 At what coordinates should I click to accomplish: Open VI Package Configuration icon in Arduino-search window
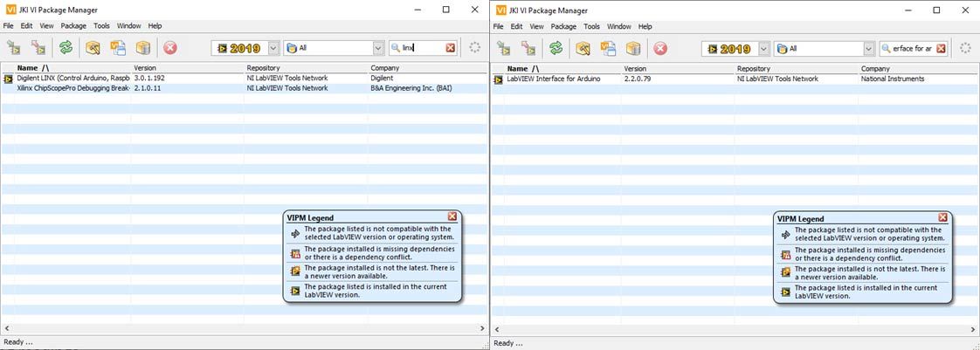point(608,48)
